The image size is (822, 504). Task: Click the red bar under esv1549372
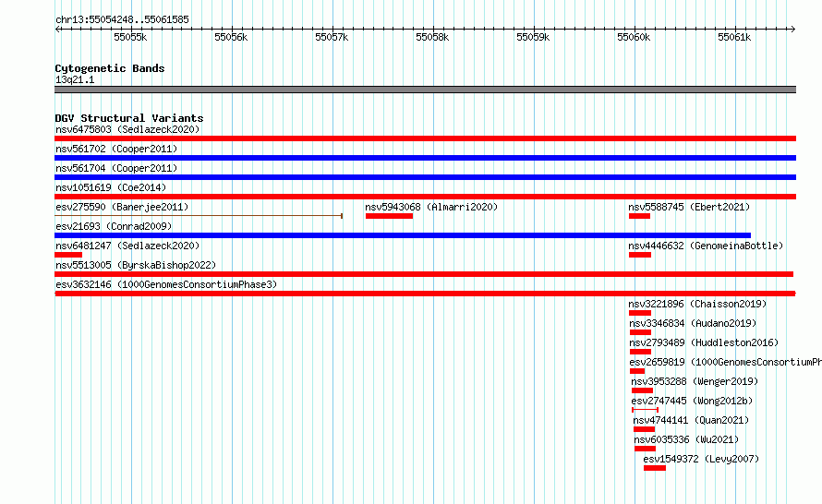(655, 468)
